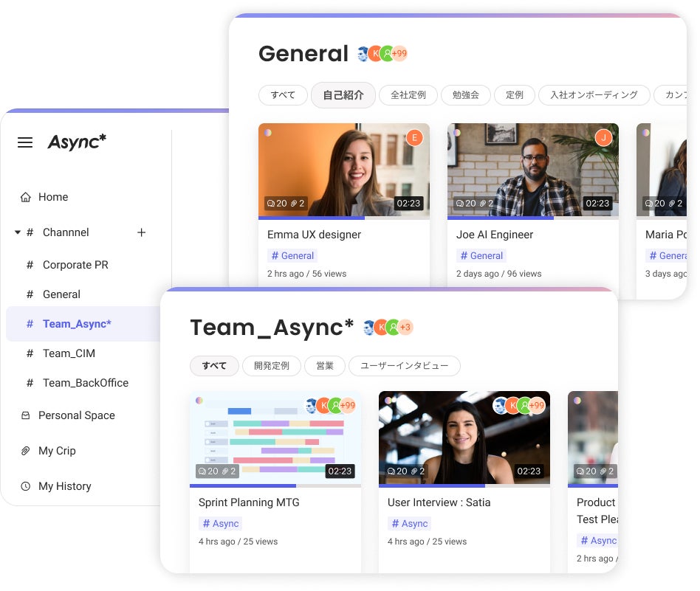This screenshot has height=591, width=700.
Task: Click comment count on Joe's thumbnail
Action: 466,204
